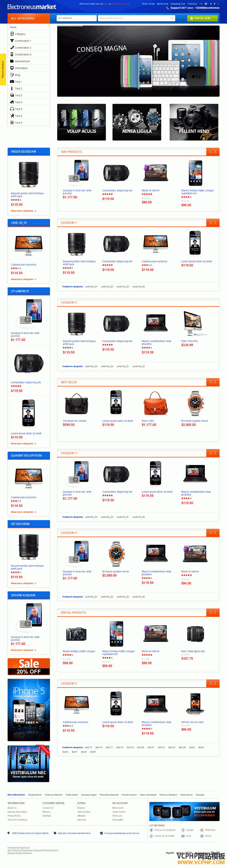
Task: Switch language to DE
Action: (206, 4)
